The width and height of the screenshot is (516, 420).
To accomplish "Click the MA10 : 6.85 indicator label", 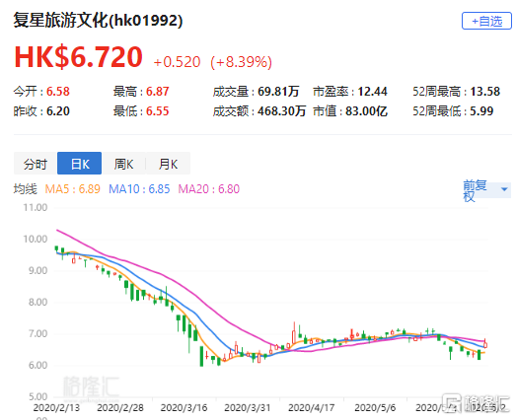I will pyautogui.click(x=139, y=189).
